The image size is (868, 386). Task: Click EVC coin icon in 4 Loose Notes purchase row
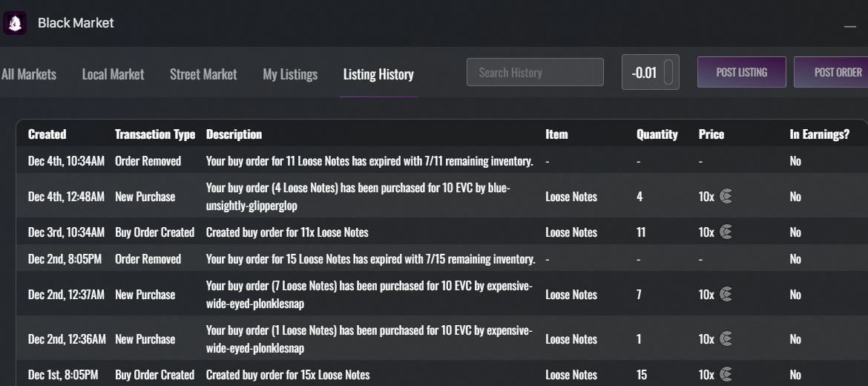(x=726, y=197)
